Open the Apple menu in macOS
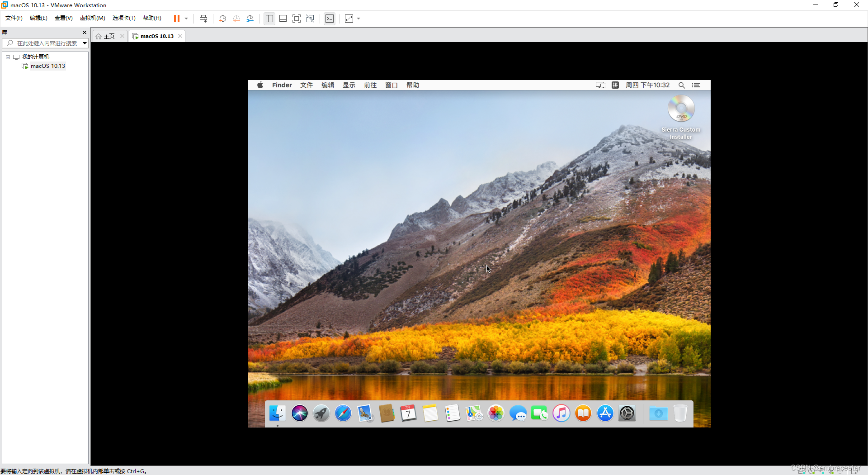868x475 pixels. pos(260,85)
